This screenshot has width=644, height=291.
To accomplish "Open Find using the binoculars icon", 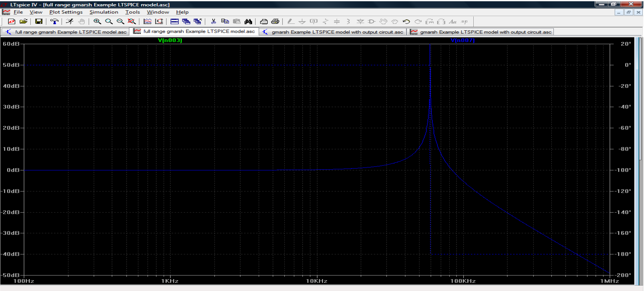I will tap(248, 22).
